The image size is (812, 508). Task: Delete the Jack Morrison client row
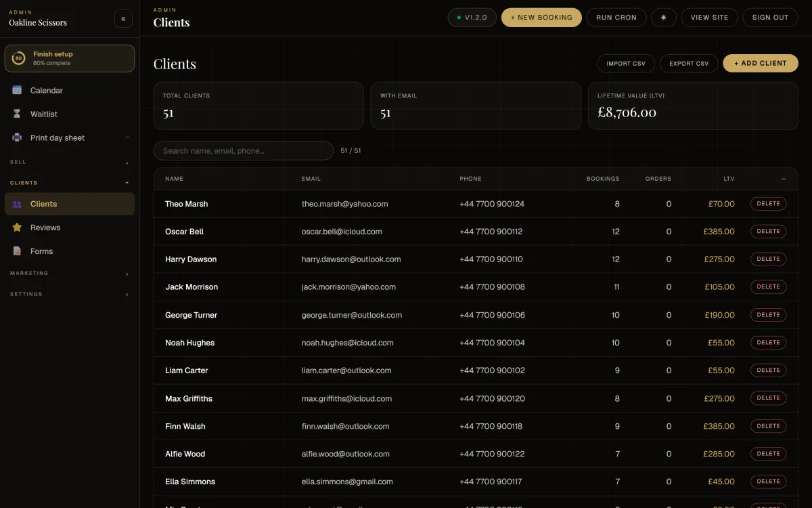click(769, 287)
